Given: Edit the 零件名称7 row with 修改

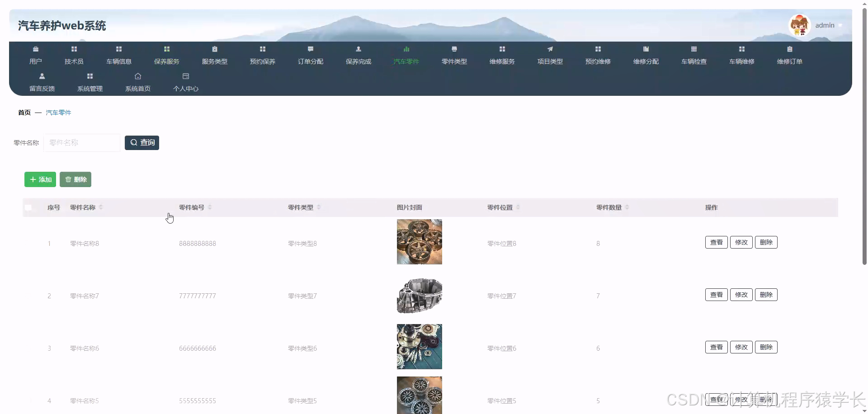Looking at the screenshot, I should (x=741, y=295).
